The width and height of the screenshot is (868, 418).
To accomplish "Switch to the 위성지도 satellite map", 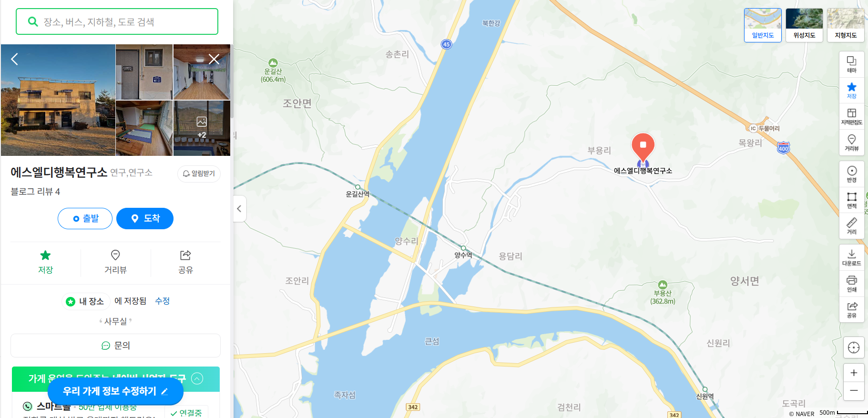I will click(804, 25).
